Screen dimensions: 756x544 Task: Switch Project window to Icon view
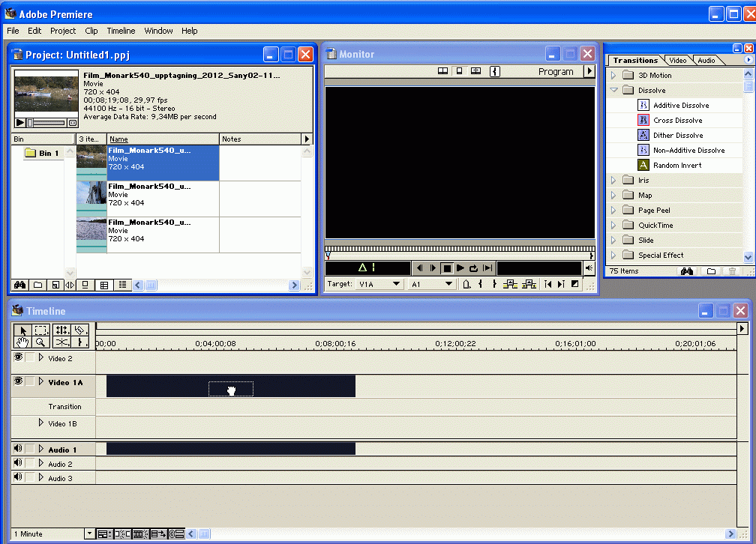pos(85,285)
